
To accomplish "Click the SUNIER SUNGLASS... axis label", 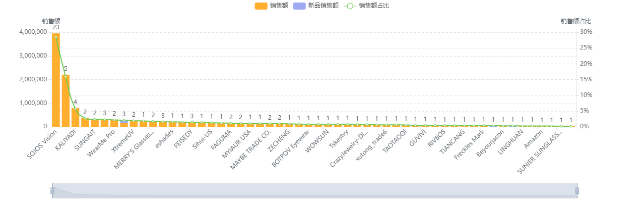I will (541, 151).
